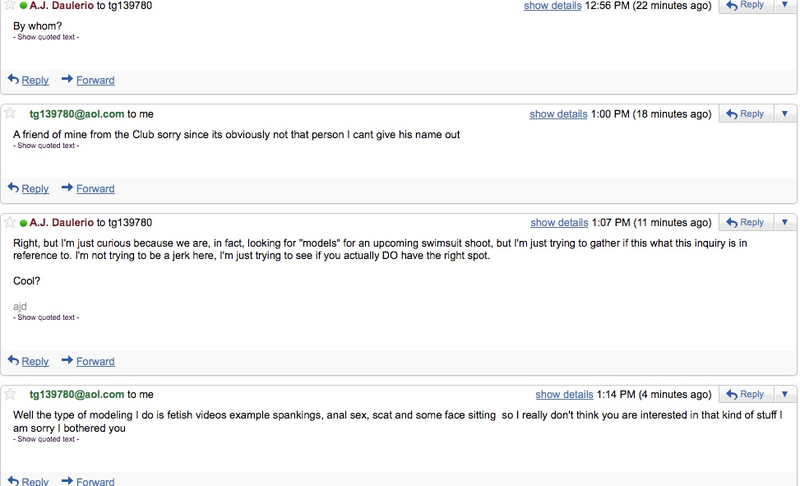Click show details on the 12:56 PM message
The height and width of the screenshot is (486, 800).
553,6
